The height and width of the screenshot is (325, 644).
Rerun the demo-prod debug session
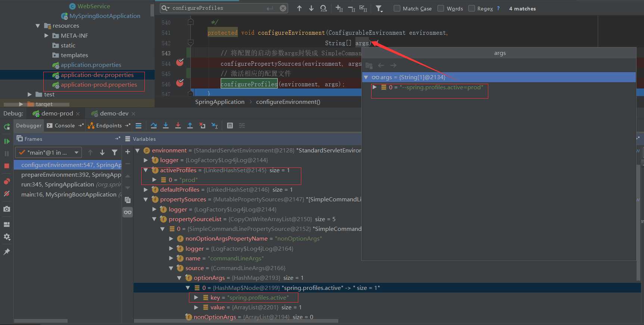coord(7,126)
